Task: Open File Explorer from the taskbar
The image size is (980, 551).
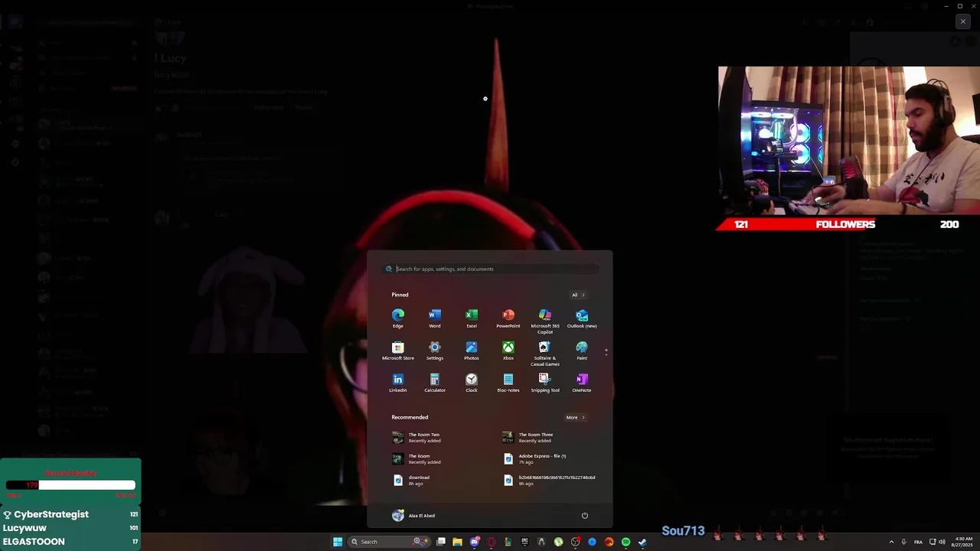Action: coord(457,542)
